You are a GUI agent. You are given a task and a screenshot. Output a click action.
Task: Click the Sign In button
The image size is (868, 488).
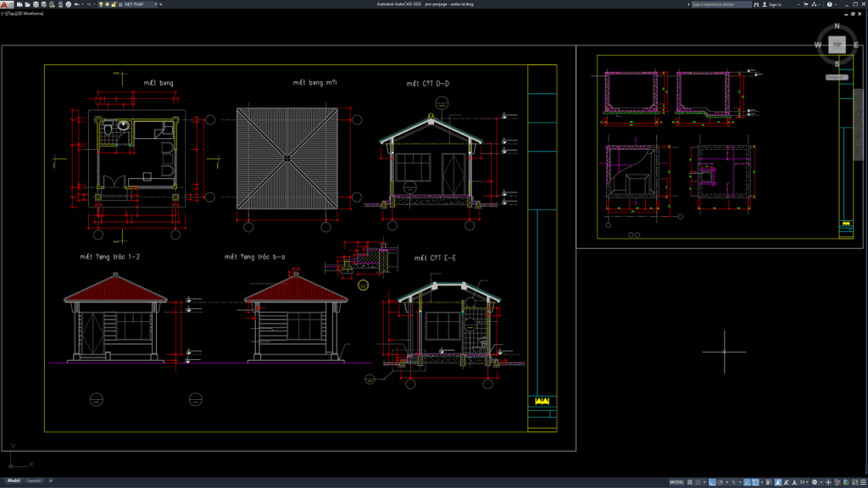pyautogui.click(x=774, y=3)
